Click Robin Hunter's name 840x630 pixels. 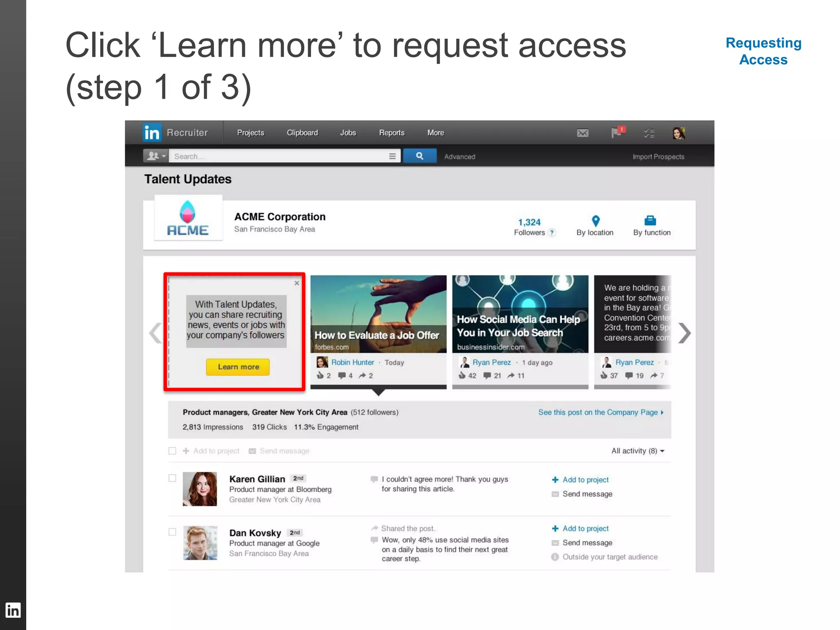pos(352,363)
